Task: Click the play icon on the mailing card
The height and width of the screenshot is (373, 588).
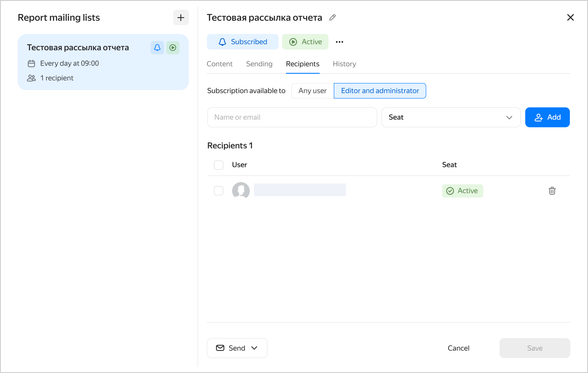Action: (x=173, y=48)
